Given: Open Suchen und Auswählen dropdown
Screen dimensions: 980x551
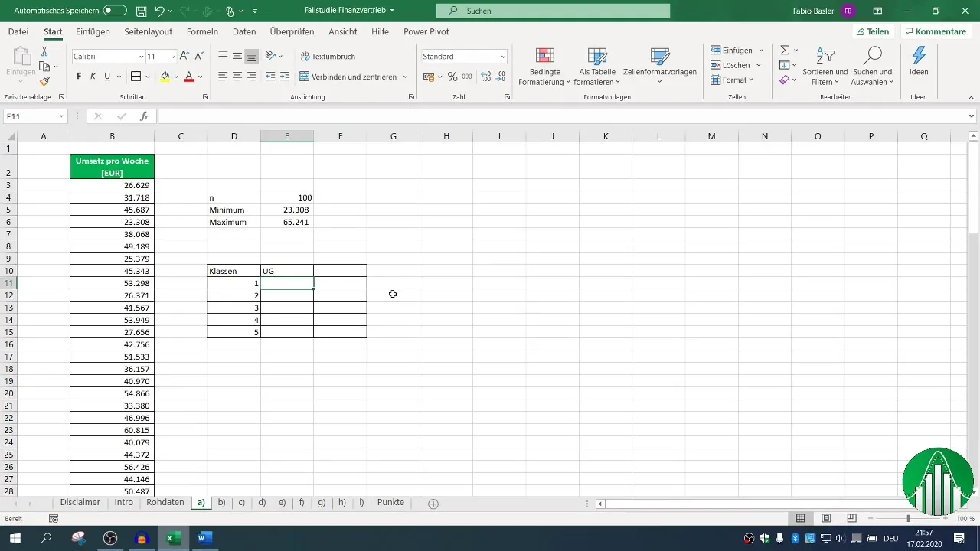Looking at the screenshot, I should (x=873, y=67).
